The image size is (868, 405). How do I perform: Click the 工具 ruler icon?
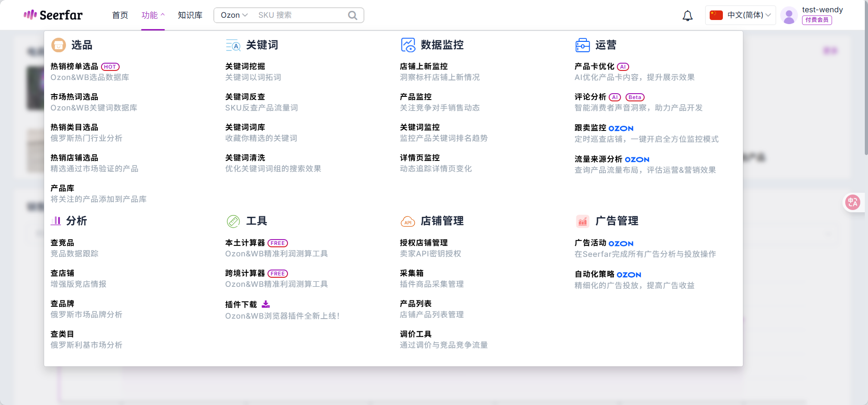233,221
